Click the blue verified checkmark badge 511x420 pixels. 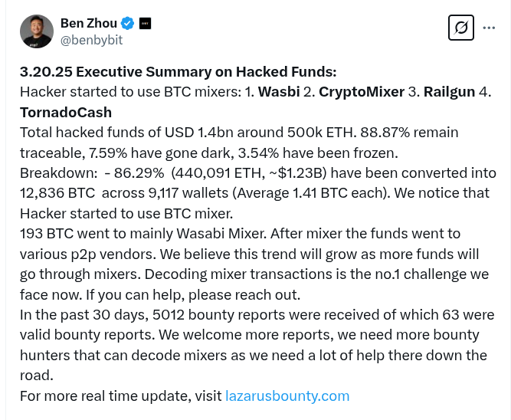click(x=127, y=24)
